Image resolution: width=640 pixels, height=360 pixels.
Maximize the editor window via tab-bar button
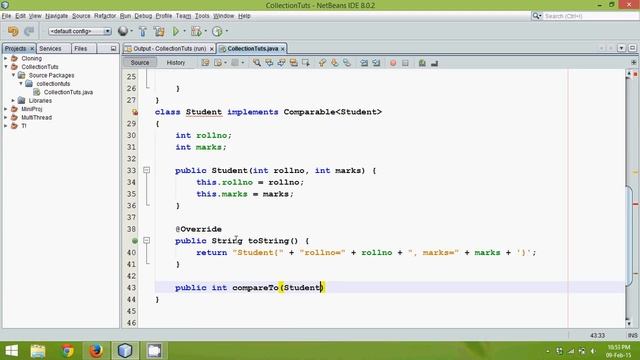632,48
